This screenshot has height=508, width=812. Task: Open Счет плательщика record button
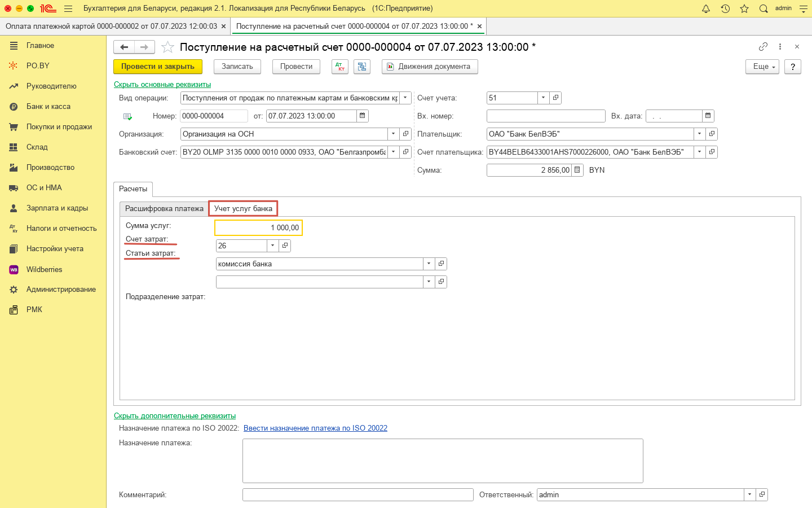coord(712,152)
